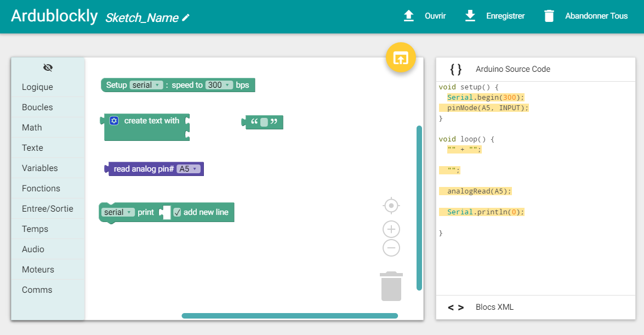This screenshot has width=644, height=335.
Task: Click the empty text field in quote block
Action: [x=264, y=122]
